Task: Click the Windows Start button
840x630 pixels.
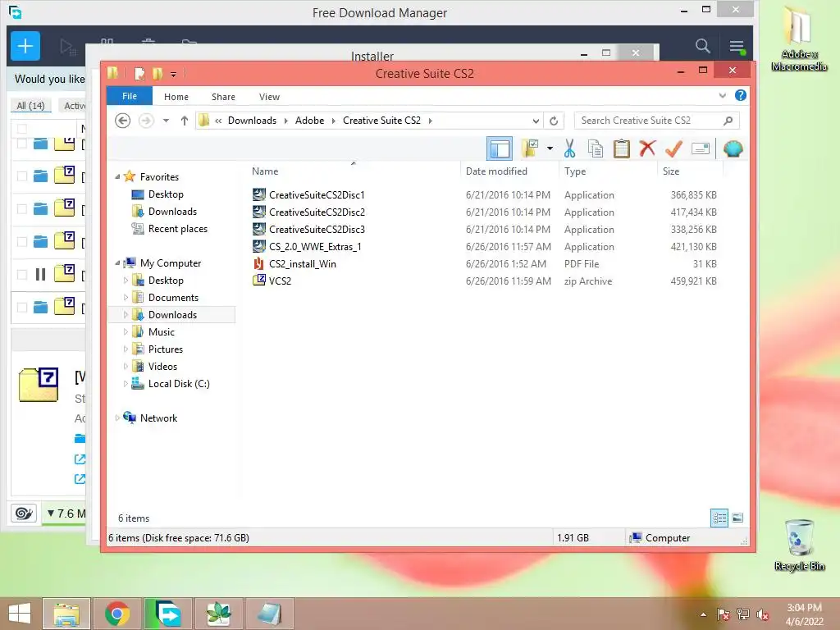Action: (x=20, y=614)
